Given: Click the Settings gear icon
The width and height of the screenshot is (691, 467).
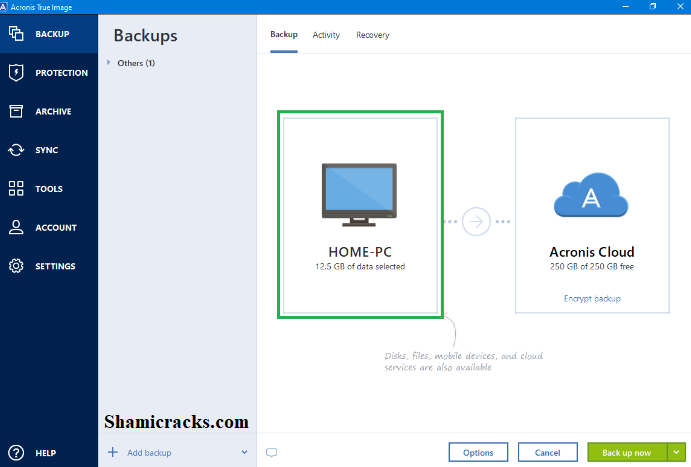Looking at the screenshot, I should pos(16,266).
